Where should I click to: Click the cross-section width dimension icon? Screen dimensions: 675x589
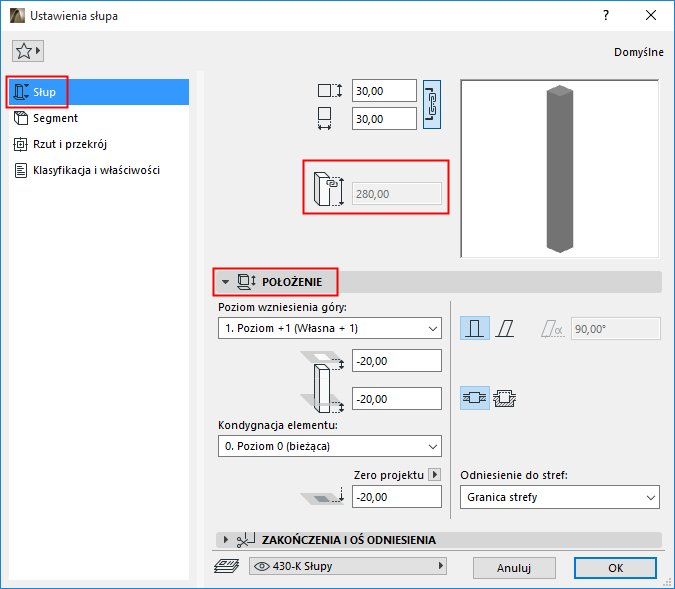tap(325, 118)
